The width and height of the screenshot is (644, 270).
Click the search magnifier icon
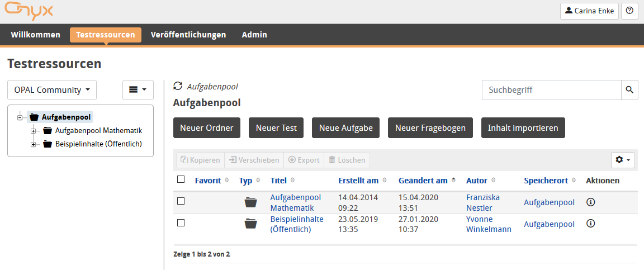click(x=629, y=90)
